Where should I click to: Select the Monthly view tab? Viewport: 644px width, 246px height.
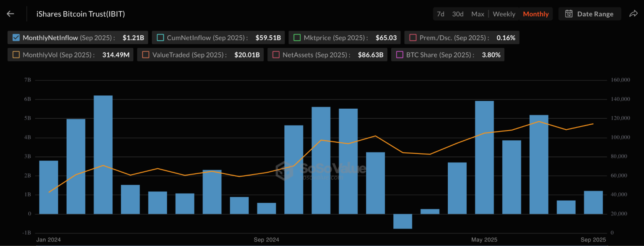[x=535, y=14]
